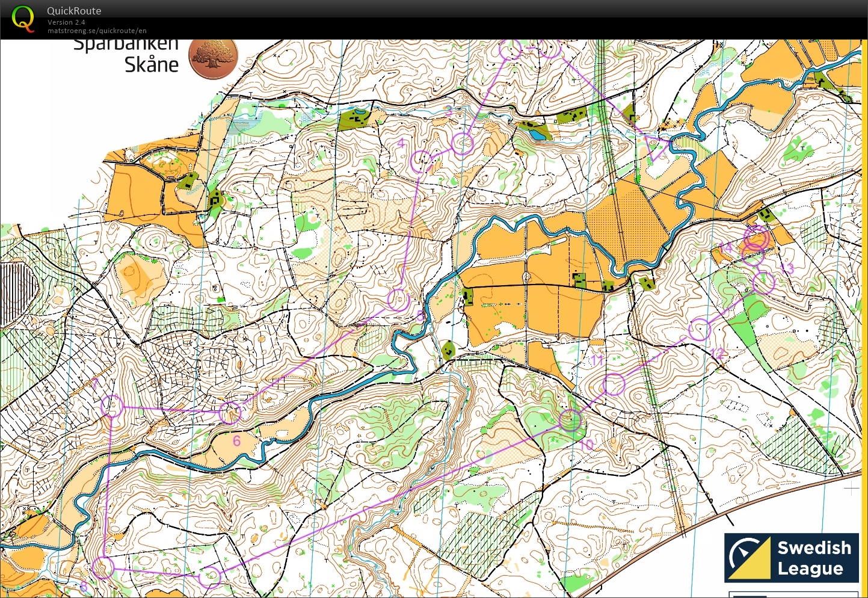Click the Swedish League logo badge
Viewport: 868px width, 598px height.
tap(791, 558)
